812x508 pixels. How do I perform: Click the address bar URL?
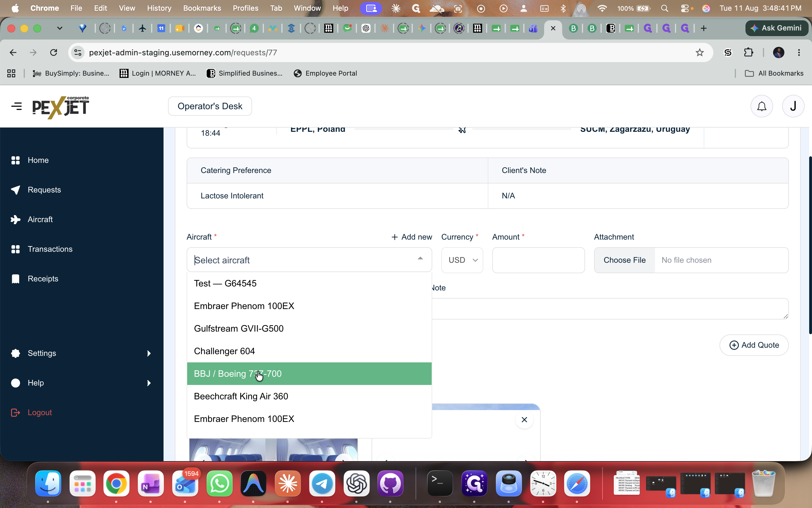click(183, 52)
